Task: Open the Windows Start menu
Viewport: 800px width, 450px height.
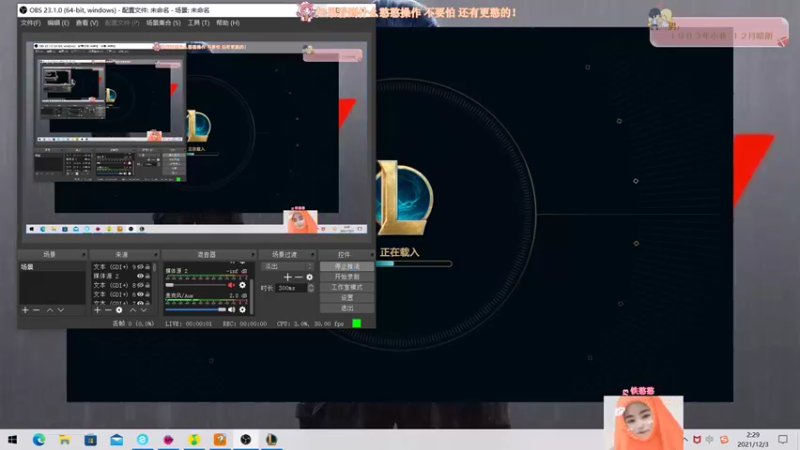Action: (12, 440)
